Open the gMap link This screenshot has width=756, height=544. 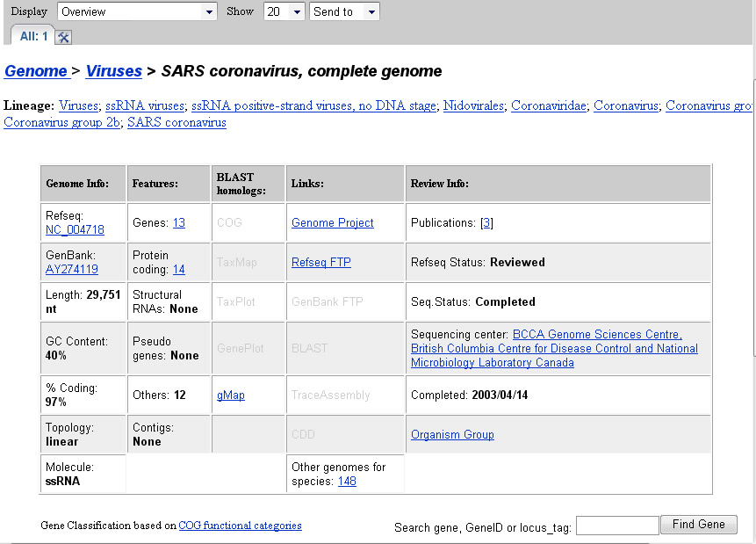pos(231,395)
